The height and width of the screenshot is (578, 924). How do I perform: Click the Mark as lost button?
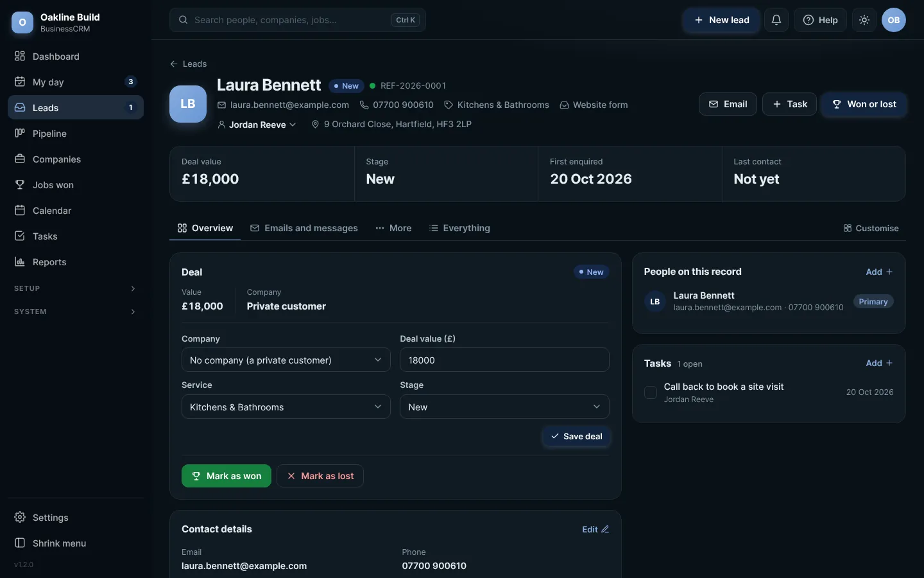click(320, 476)
